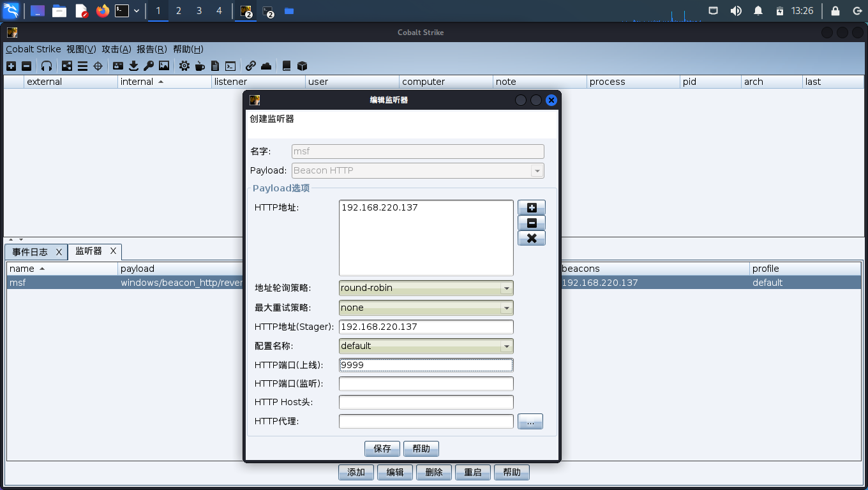Image resolution: width=868 pixels, height=490 pixels.
Task: Open help via the book icon
Action: [x=287, y=66]
